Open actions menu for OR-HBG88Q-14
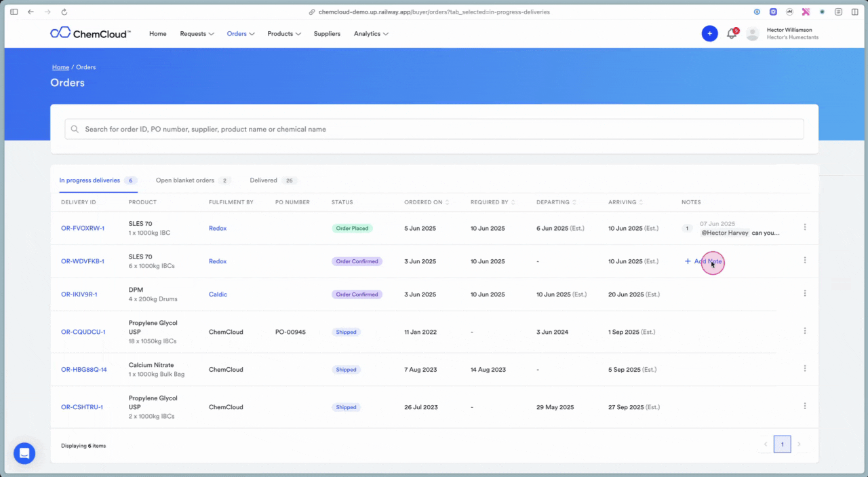868x477 pixels. click(x=805, y=368)
